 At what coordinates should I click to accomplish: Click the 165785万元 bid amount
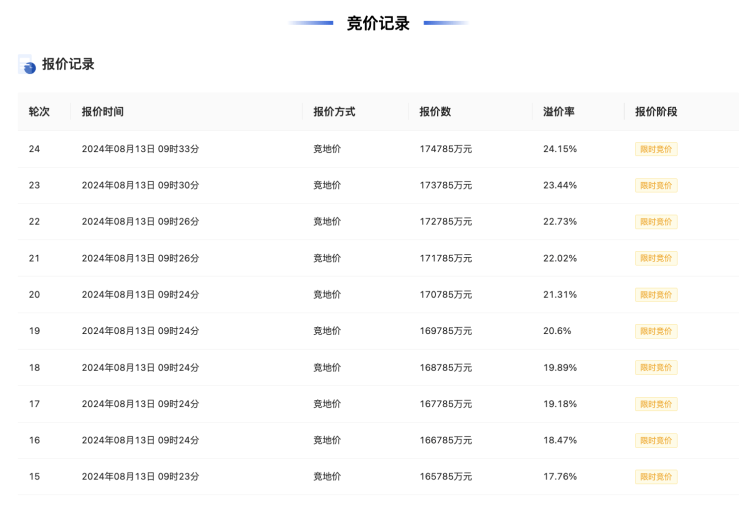(x=446, y=477)
